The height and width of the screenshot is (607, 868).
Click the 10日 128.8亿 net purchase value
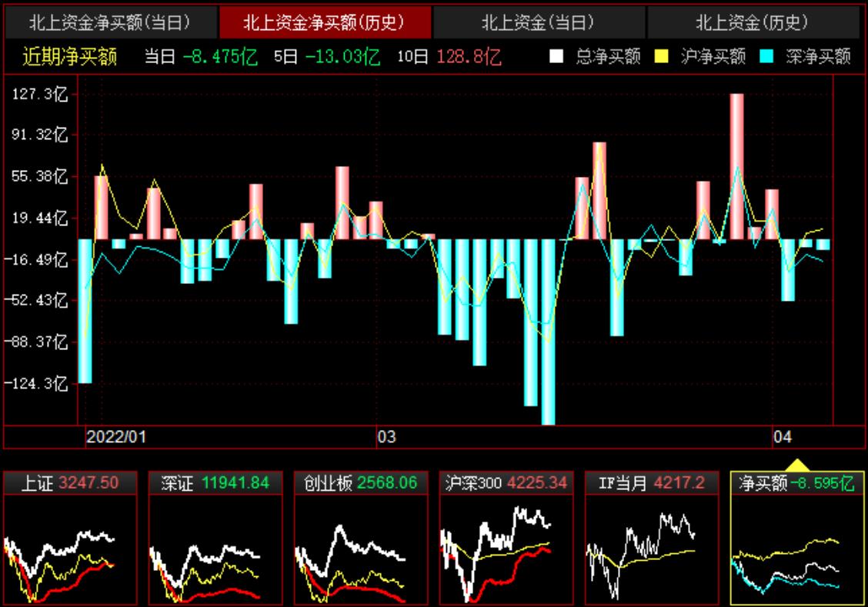pyautogui.click(x=469, y=57)
